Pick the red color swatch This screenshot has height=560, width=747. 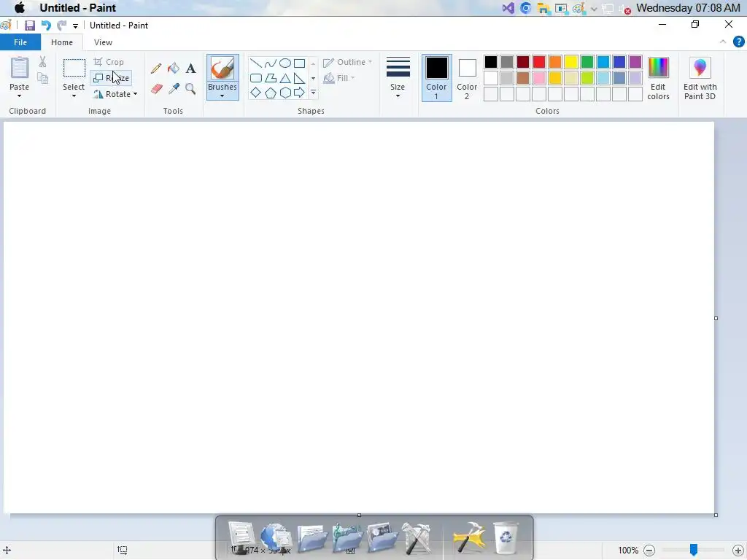tap(539, 62)
